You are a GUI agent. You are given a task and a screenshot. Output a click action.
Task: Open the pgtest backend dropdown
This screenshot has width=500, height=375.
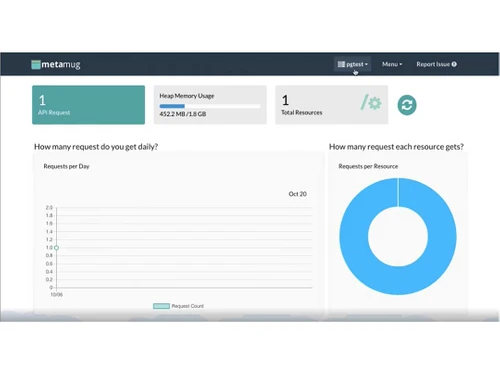click(x=353, y=64)
